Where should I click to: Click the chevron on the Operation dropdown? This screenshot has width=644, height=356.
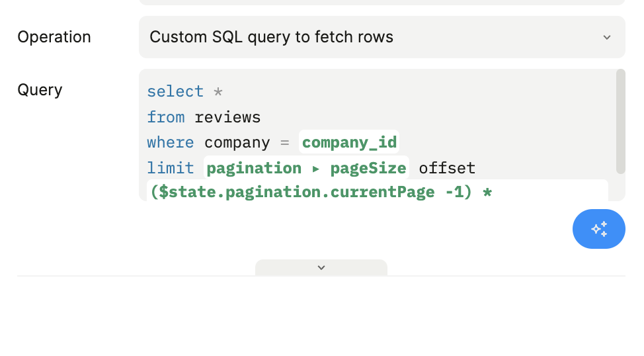(606, 37)
